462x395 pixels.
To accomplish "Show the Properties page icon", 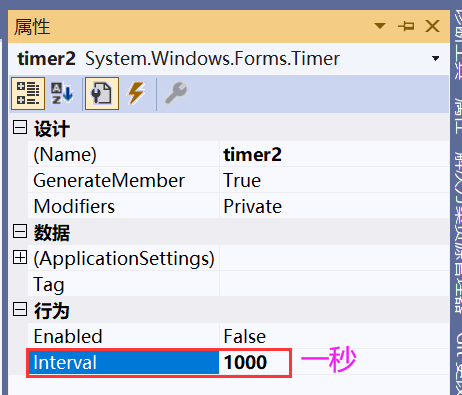I will (x=102, y=94).
